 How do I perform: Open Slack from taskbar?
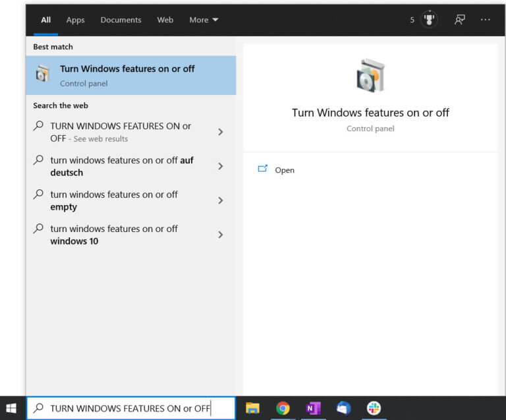point(374,408)
